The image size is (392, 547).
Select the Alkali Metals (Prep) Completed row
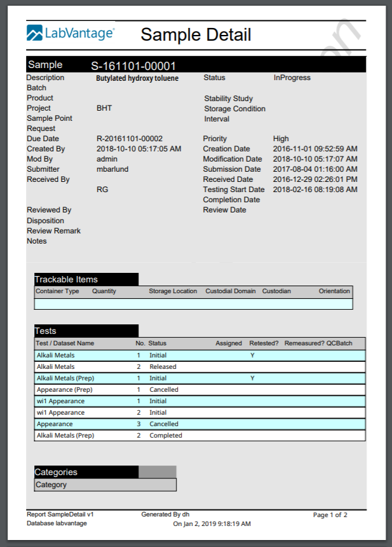point(200,435)
